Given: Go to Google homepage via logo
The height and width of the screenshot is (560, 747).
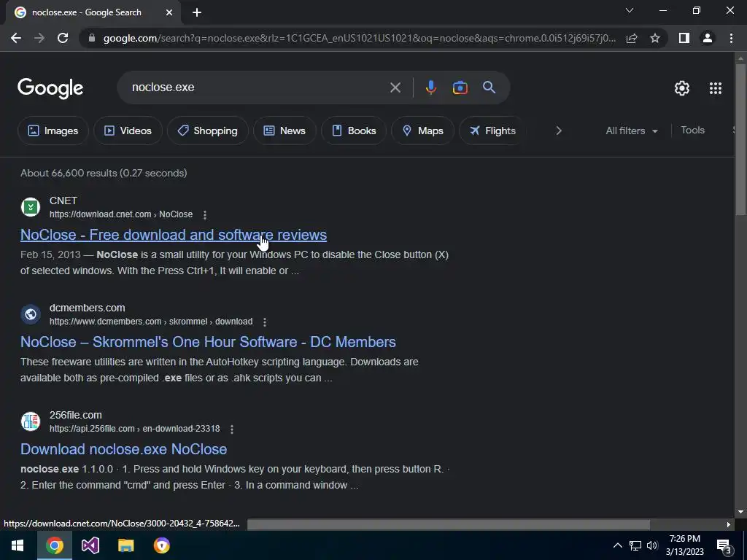Looking at the screenshot, I should click(x=50, y=88).
